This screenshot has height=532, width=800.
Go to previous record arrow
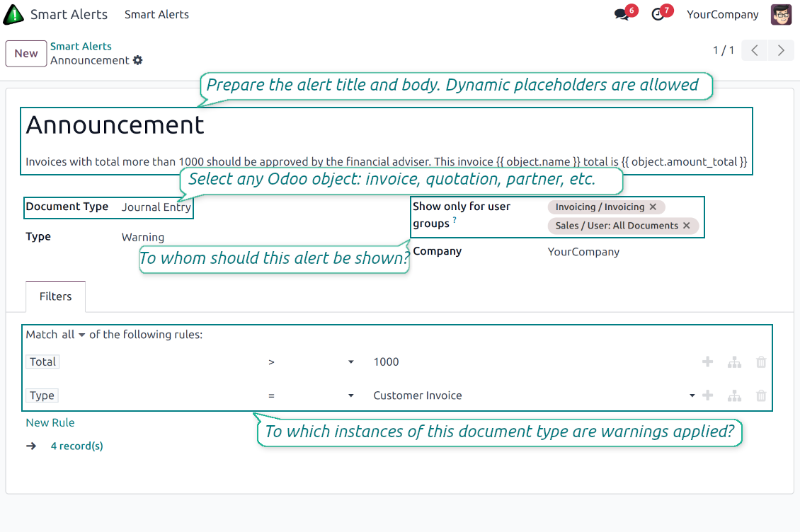(755, 50)
